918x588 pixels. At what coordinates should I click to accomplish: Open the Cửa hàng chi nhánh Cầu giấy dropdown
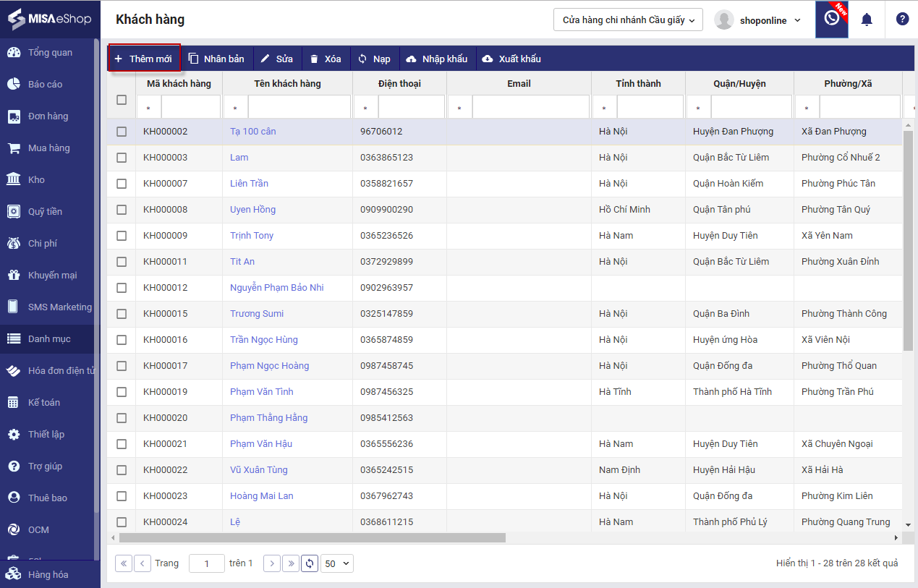(x=628, y=20)
